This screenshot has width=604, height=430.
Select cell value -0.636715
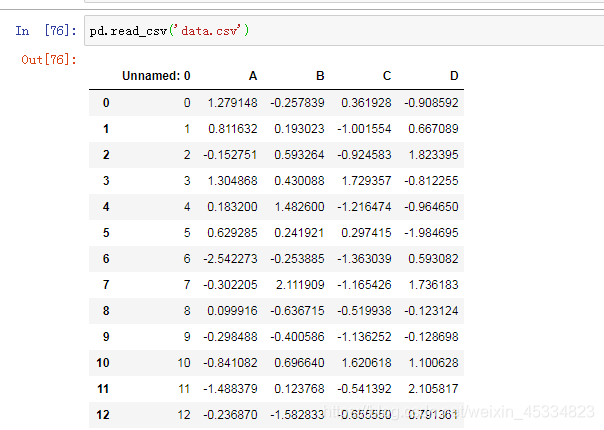coord(297,311)
